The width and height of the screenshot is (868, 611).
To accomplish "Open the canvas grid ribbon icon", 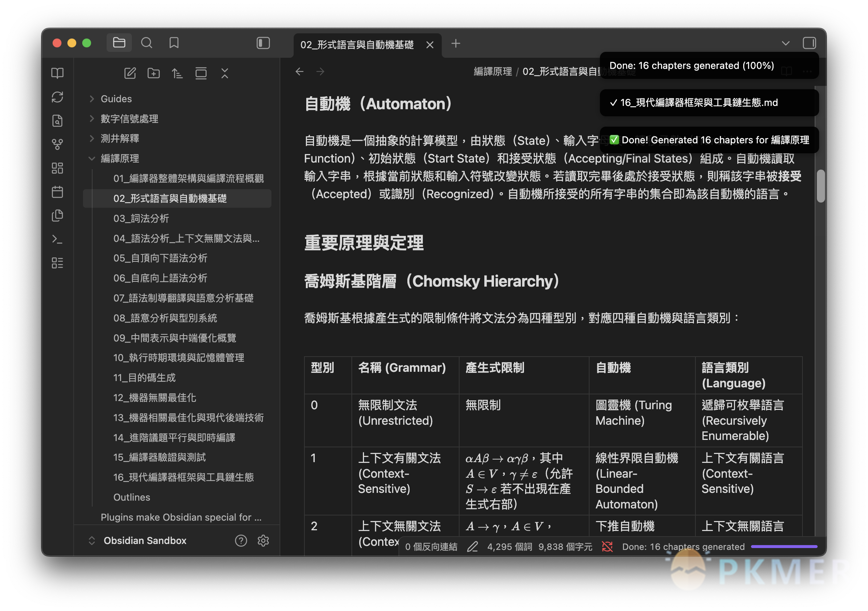I will coord(57,168).
